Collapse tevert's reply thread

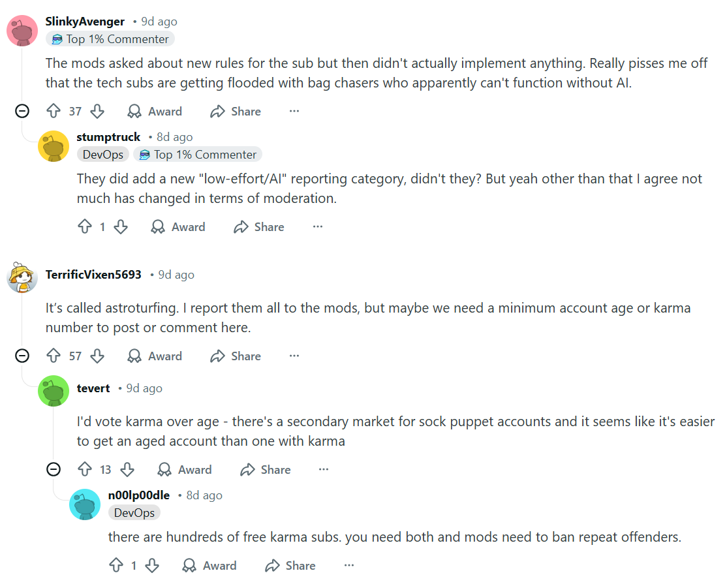[53, 469]
